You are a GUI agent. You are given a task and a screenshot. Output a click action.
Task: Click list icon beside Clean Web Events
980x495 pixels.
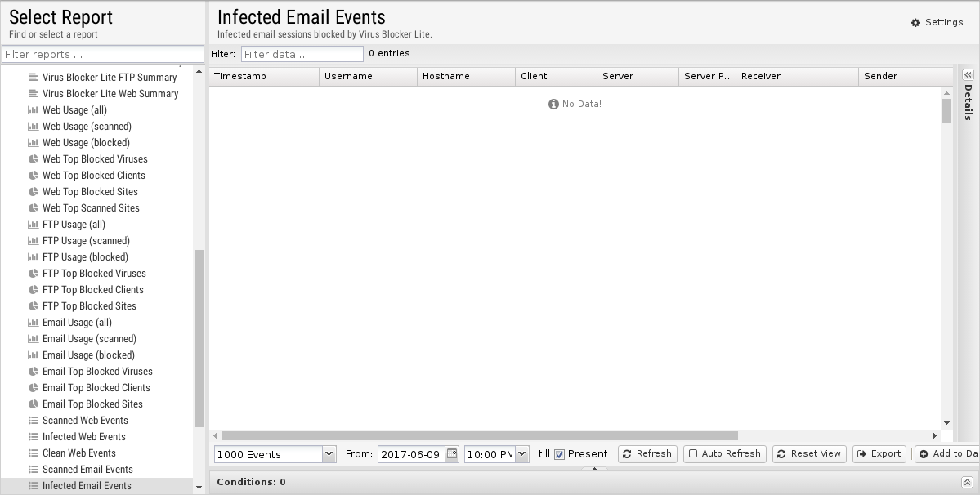[x=34, y=453]
